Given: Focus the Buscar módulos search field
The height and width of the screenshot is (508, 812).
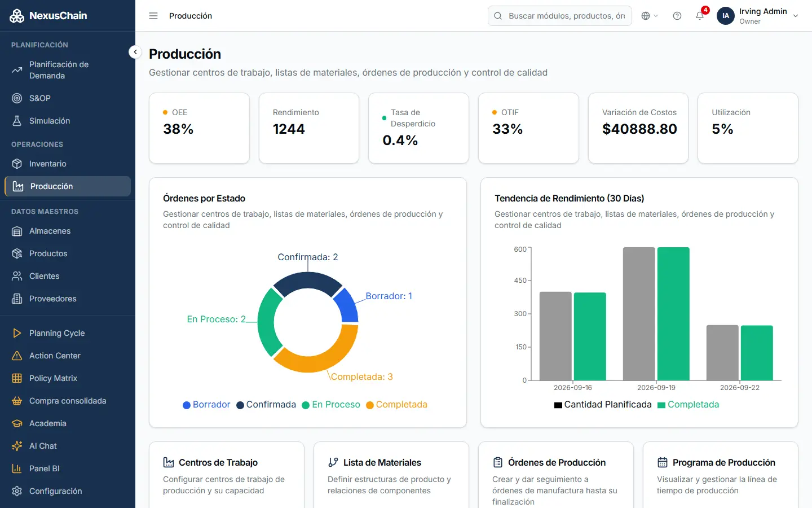Looking at the screenshot, I should pyautogui.click(x=560, y=16).
